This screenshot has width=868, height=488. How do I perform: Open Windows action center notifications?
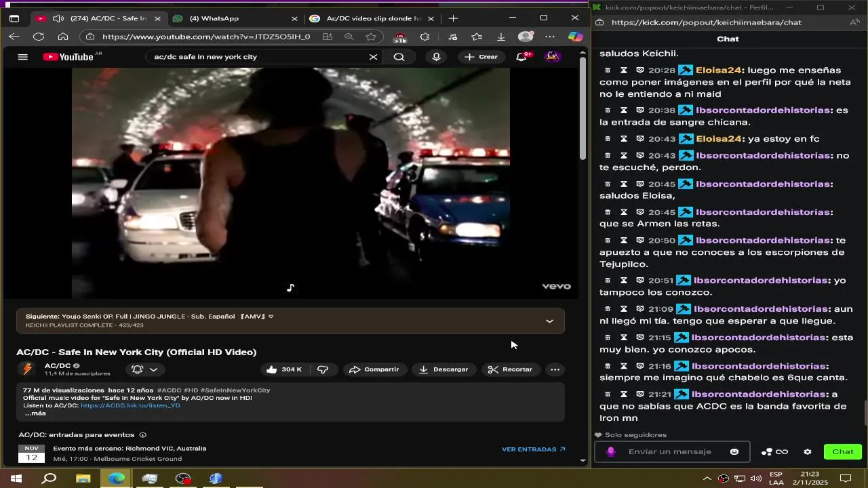(846, 479)
